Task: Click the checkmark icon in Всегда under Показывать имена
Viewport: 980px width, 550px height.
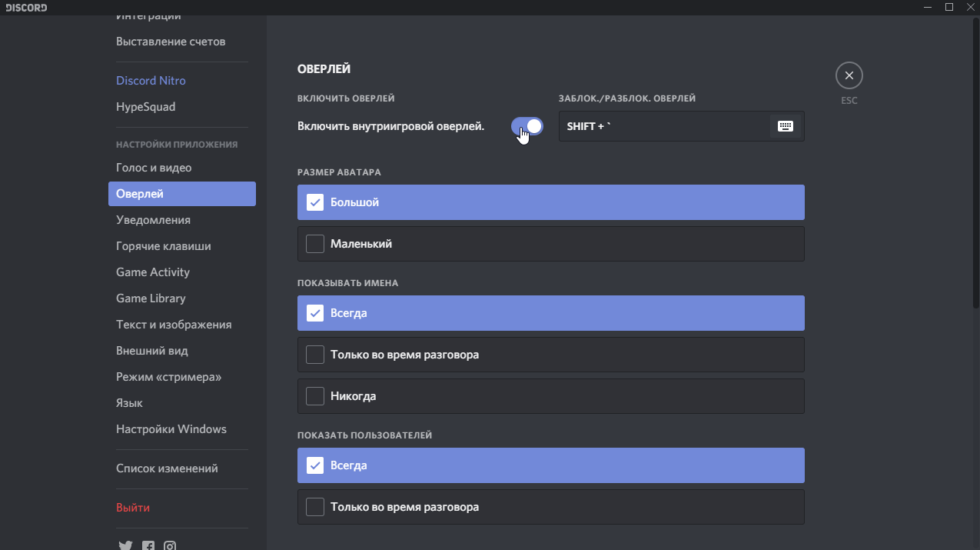Action: (x=314, y=312)
